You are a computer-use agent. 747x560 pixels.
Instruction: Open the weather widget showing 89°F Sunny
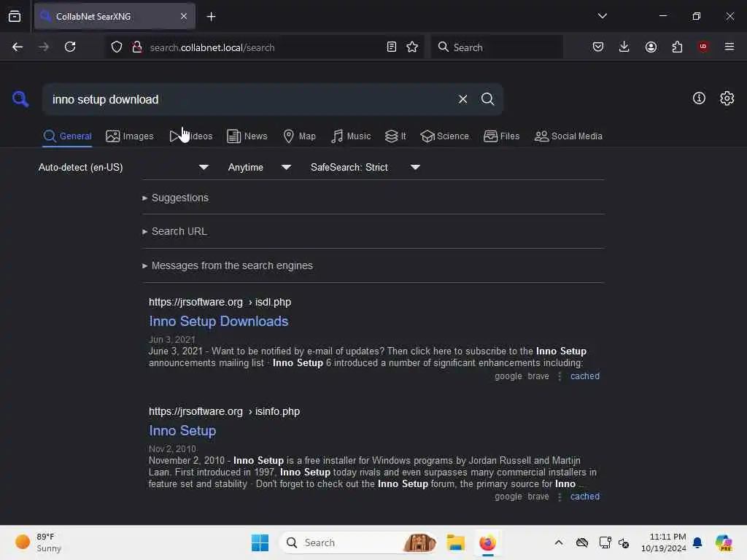pyautogui.click(x=38, y=542)
